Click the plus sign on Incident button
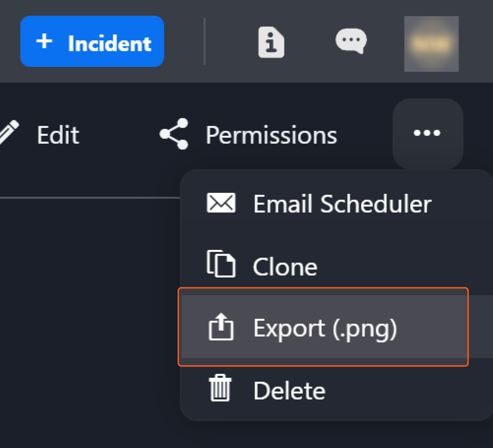Image resolution: width=493 pixels, height=448 pixels. click(44, 41)
